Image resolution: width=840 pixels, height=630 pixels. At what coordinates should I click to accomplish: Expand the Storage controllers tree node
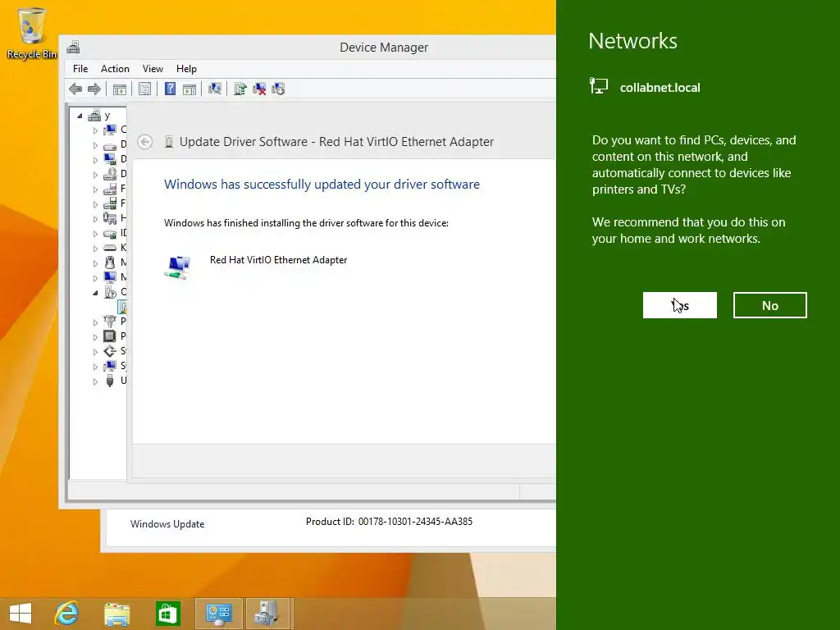[x=95, y=352]
